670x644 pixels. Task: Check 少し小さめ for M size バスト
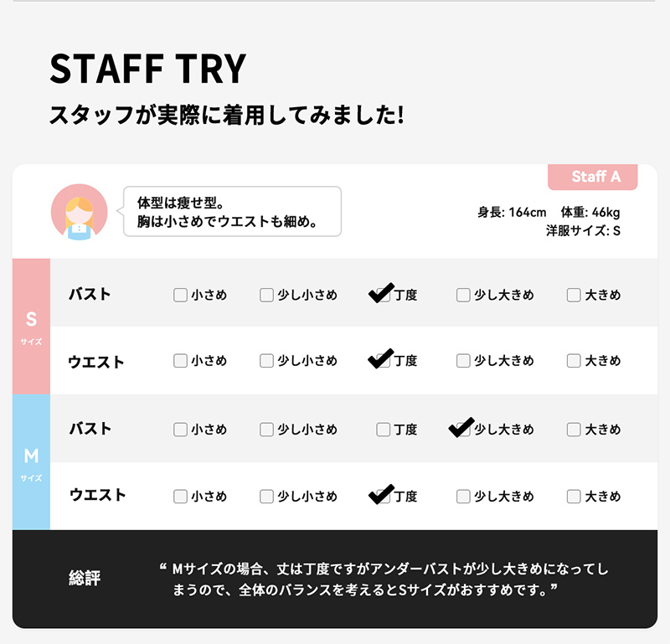coord(266,430)
